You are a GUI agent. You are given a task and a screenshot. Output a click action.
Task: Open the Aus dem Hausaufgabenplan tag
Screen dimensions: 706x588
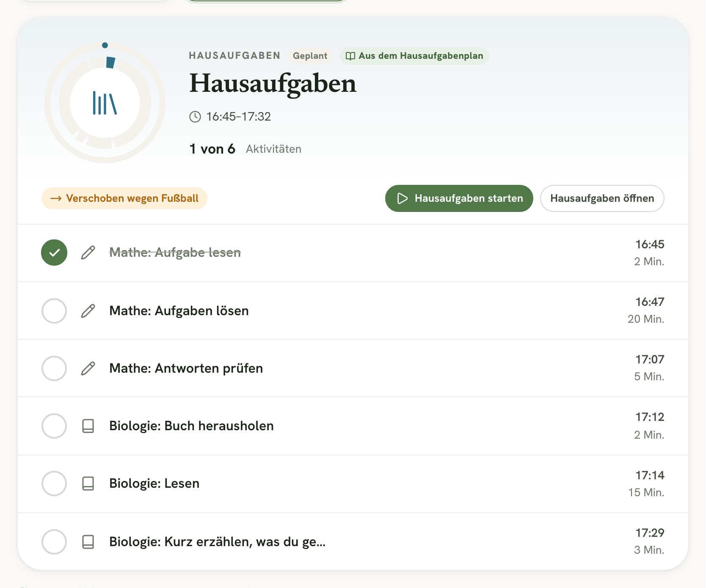(414, 56)
